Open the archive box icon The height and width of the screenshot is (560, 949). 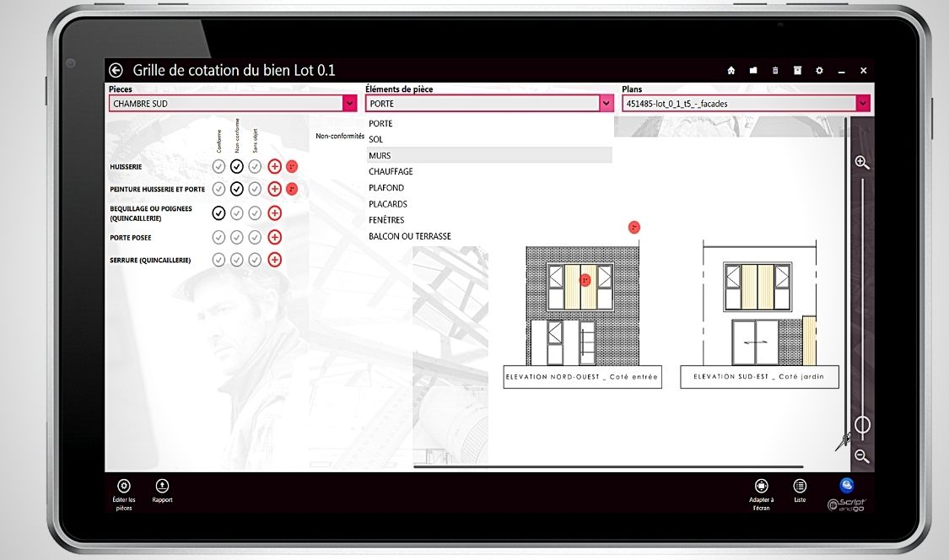coord(797,71)
